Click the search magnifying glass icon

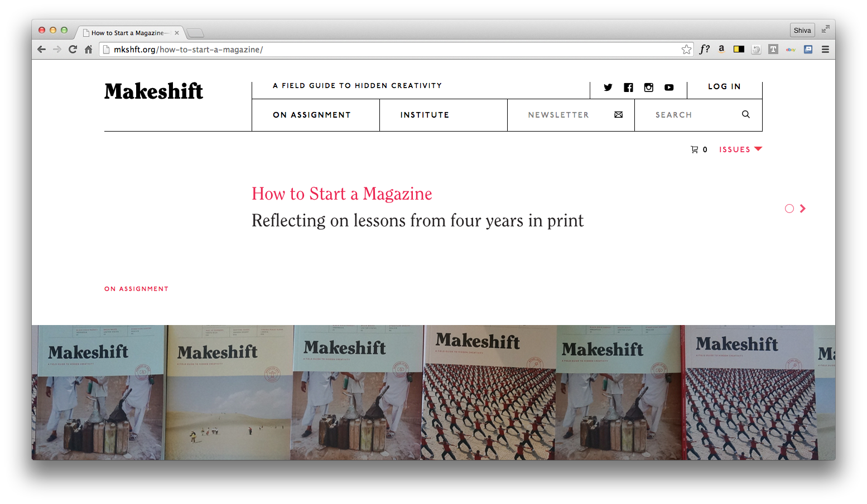[745, 114]
